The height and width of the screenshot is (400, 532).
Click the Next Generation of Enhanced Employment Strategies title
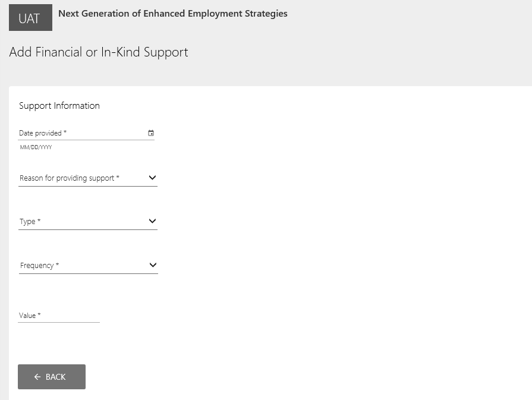(173, 13)
